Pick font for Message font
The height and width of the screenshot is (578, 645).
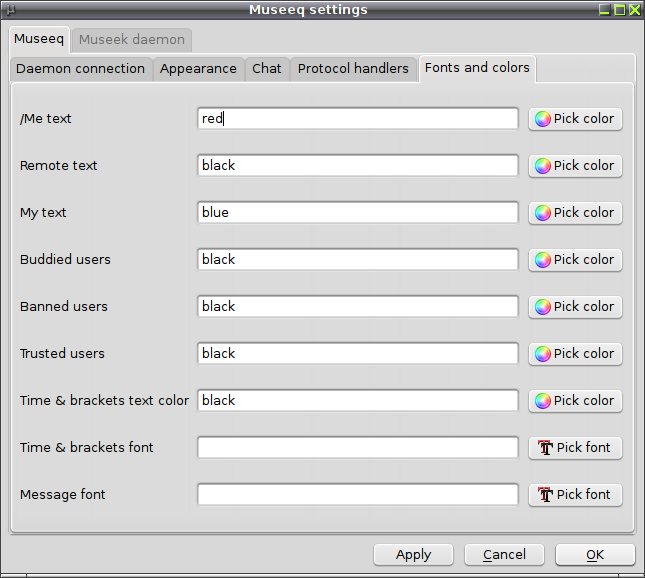click(x=575, y=494)
